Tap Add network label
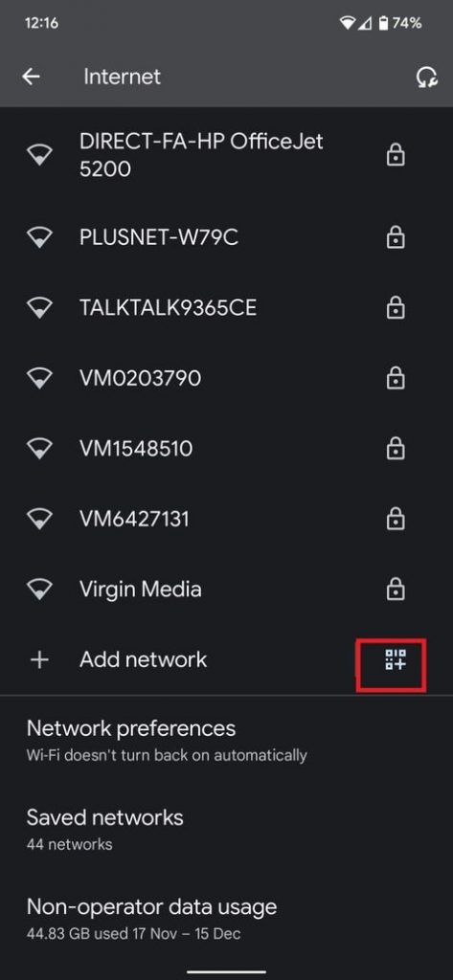Viewport: 453px width, 980px height. point(144,659)
